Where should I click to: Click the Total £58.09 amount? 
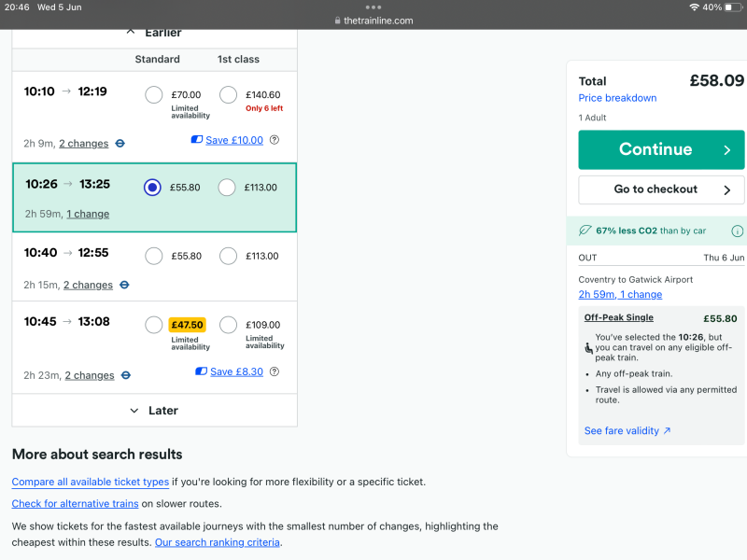717,80
